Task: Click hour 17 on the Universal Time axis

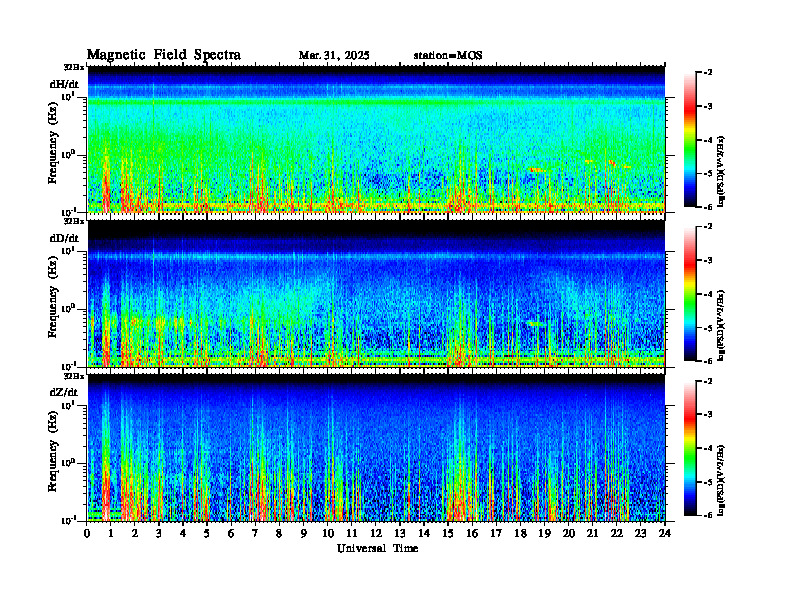Action: pos(496,533)
